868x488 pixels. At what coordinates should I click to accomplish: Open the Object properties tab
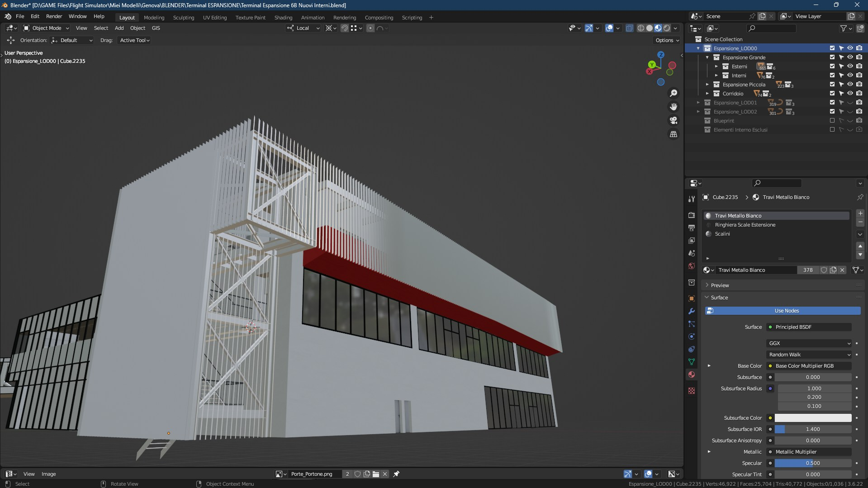pos(691,298)
